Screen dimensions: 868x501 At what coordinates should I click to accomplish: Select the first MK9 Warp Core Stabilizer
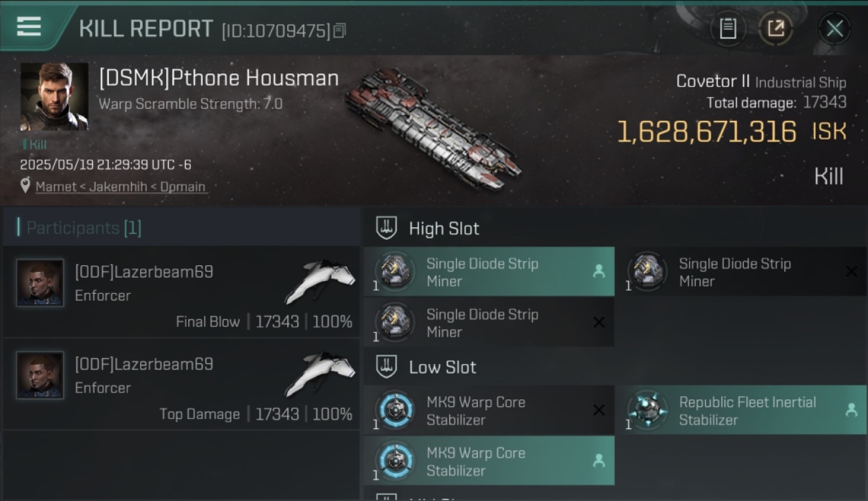point(489,410)
